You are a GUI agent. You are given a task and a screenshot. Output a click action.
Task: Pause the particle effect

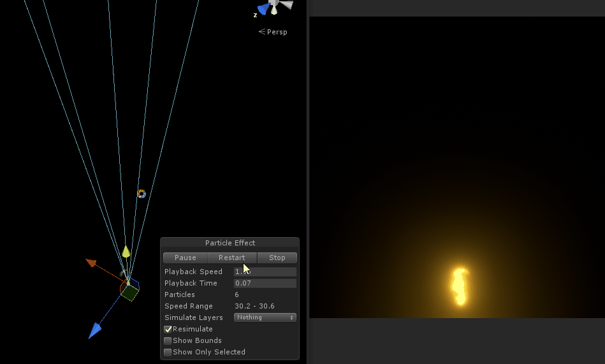point(186,258)
